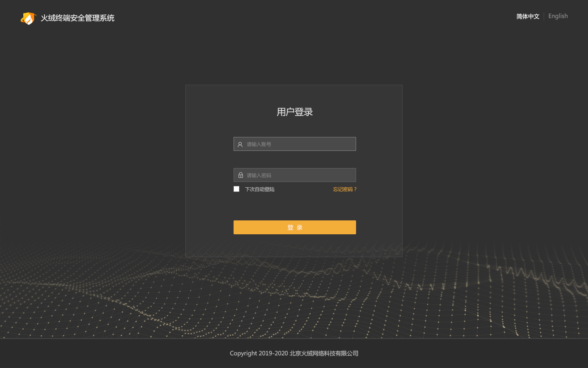This screenshot has width=588, height=368.
Task: Click the Huorong flame shield logo
Action: coord(28,18)
